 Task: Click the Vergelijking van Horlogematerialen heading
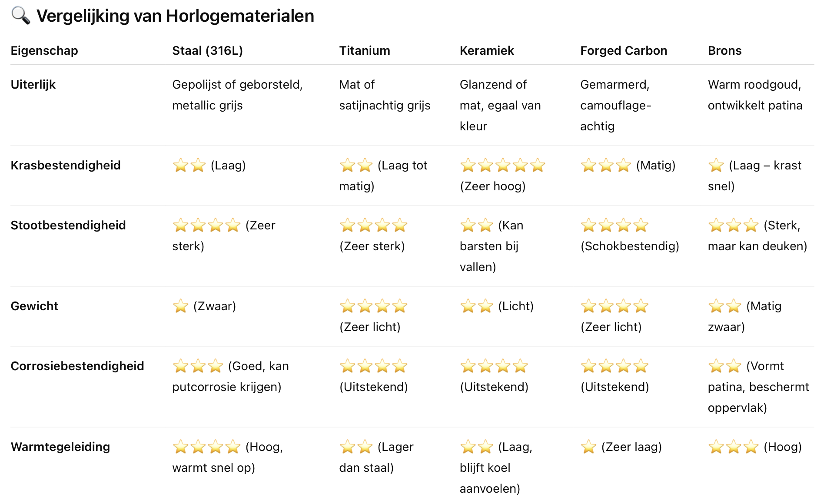click(x=175, y=16)
